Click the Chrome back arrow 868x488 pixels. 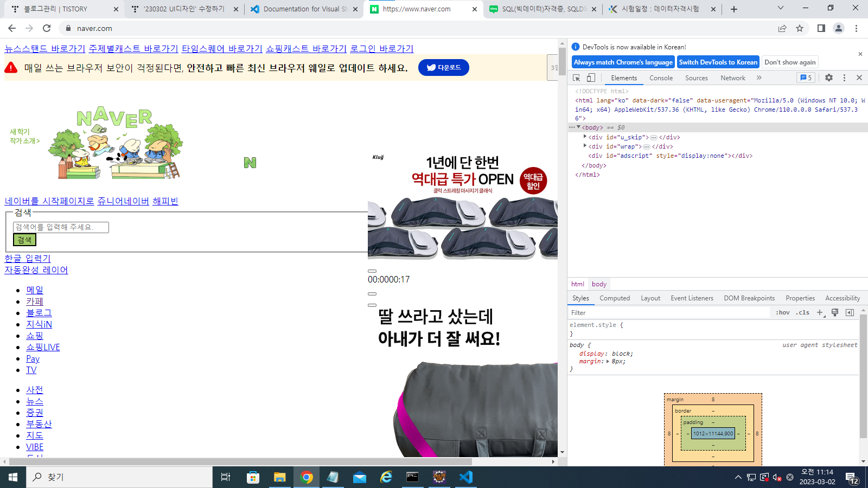pos(12,28)
